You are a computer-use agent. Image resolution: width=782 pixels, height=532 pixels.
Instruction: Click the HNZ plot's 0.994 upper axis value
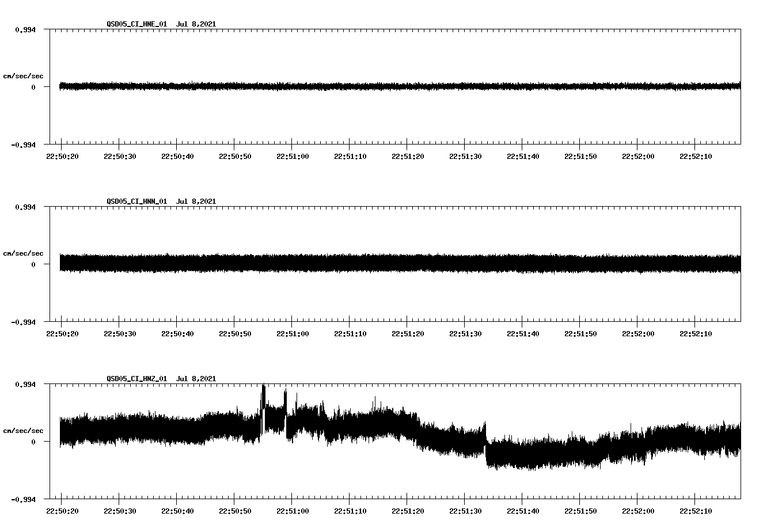click(25, 384)
